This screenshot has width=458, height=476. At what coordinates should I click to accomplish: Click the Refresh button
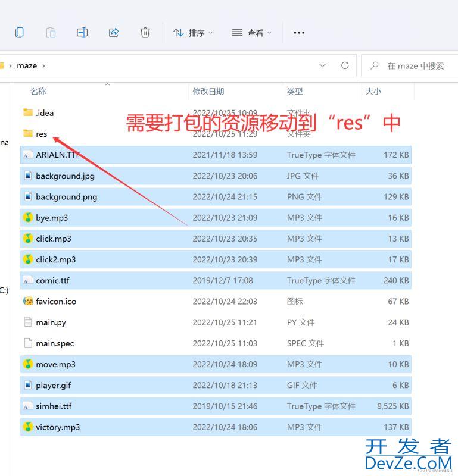tap(345, 65)
